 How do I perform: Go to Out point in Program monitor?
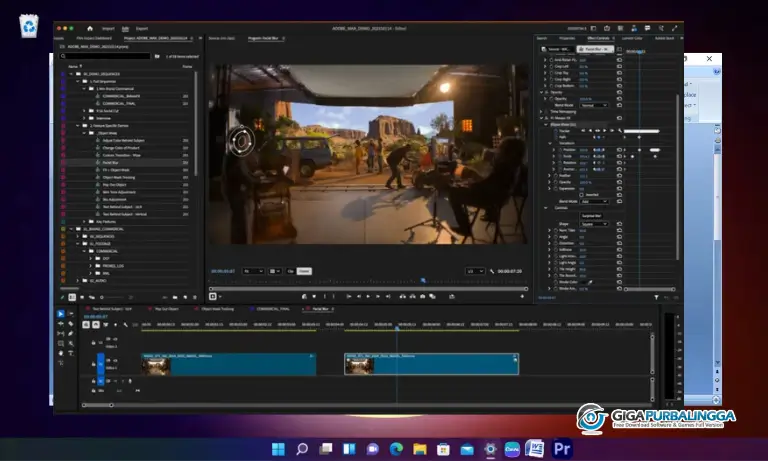tap(387, 296)
